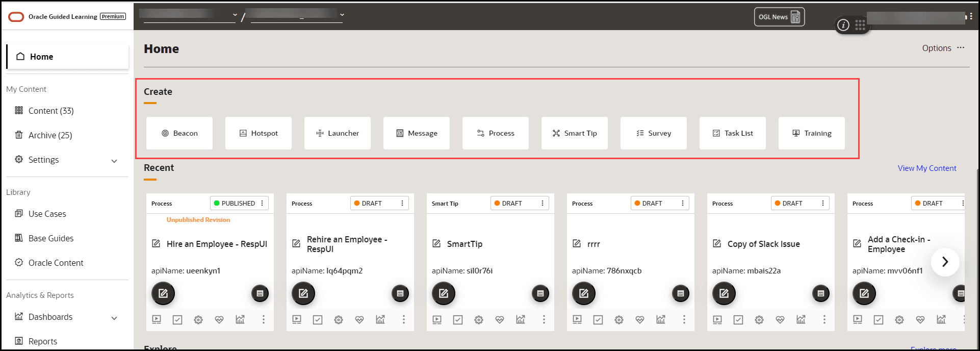
Task: Click the heart health icon on Hire an Employee card
Action: click(x=219, y=320)
